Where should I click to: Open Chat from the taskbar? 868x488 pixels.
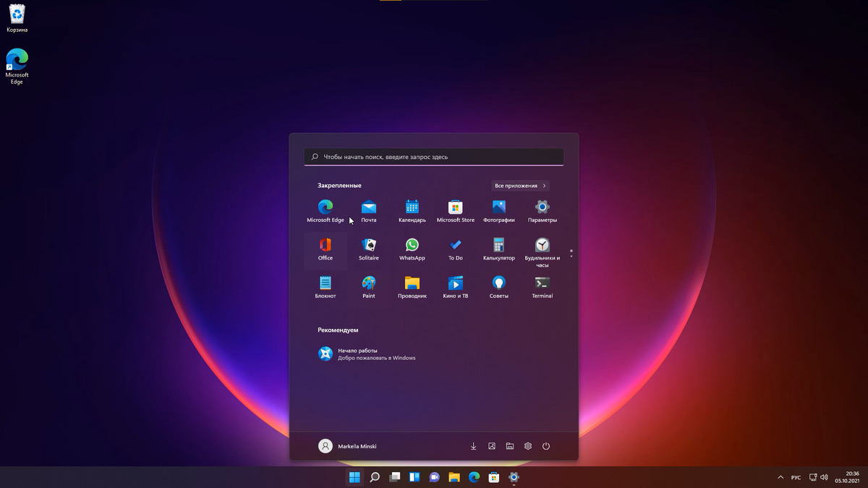point(434,477)
